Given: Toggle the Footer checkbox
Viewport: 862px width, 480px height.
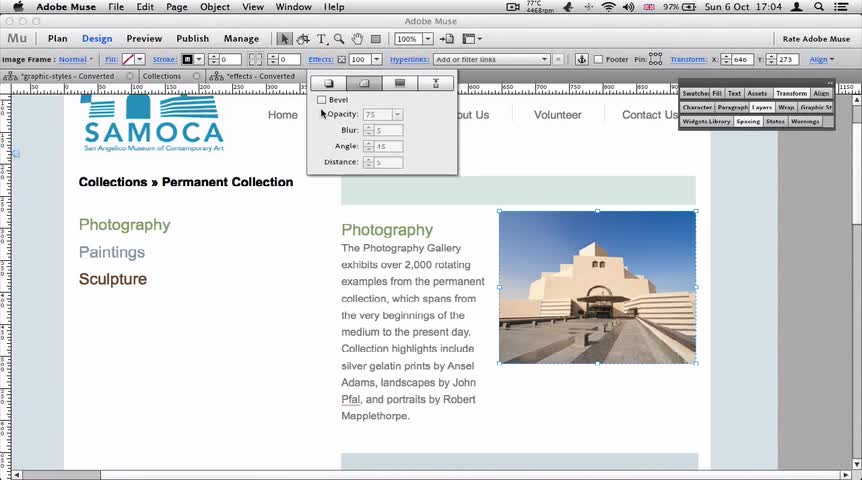Looking at the screenshot, I should [x=598, y=60].
